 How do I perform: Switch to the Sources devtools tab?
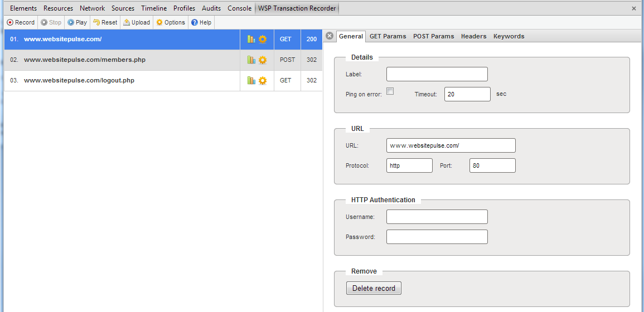click(x=123, y=8)
